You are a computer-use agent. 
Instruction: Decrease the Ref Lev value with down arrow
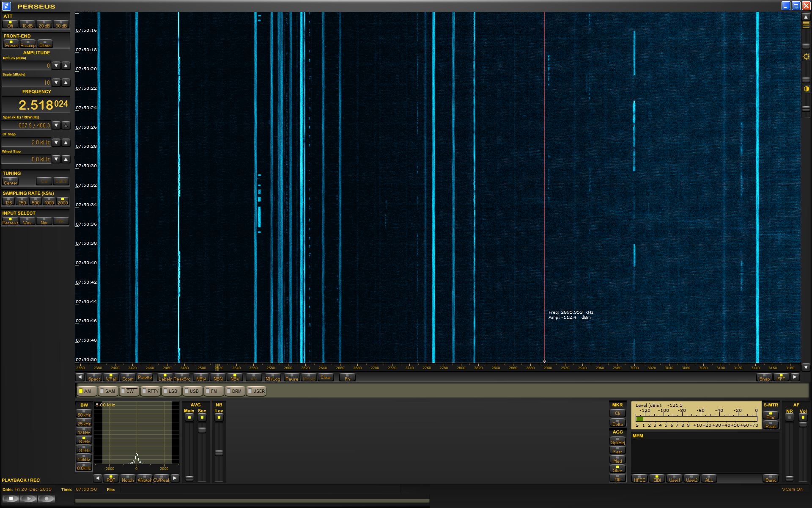point(56,66)
